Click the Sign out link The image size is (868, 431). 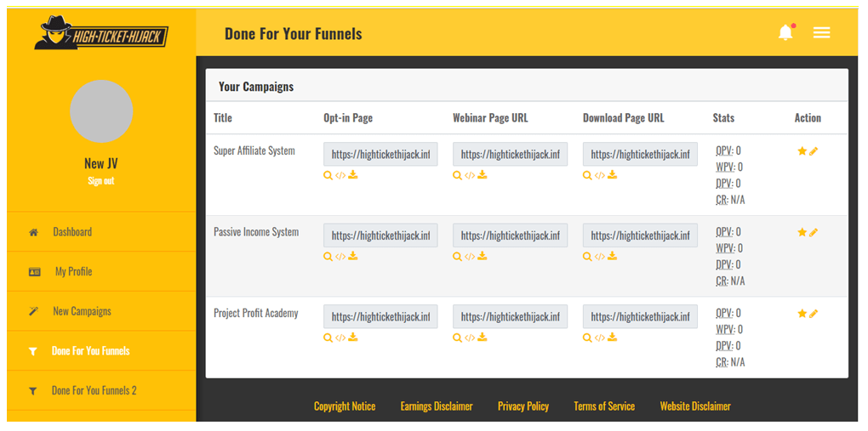[x=100, y=181]
